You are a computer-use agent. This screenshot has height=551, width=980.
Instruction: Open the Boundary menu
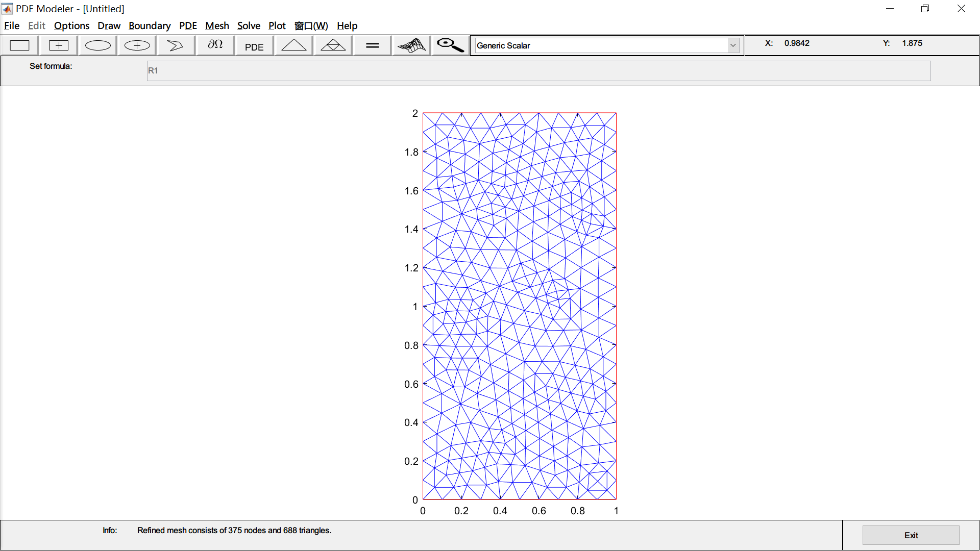[x=150, y=26]
